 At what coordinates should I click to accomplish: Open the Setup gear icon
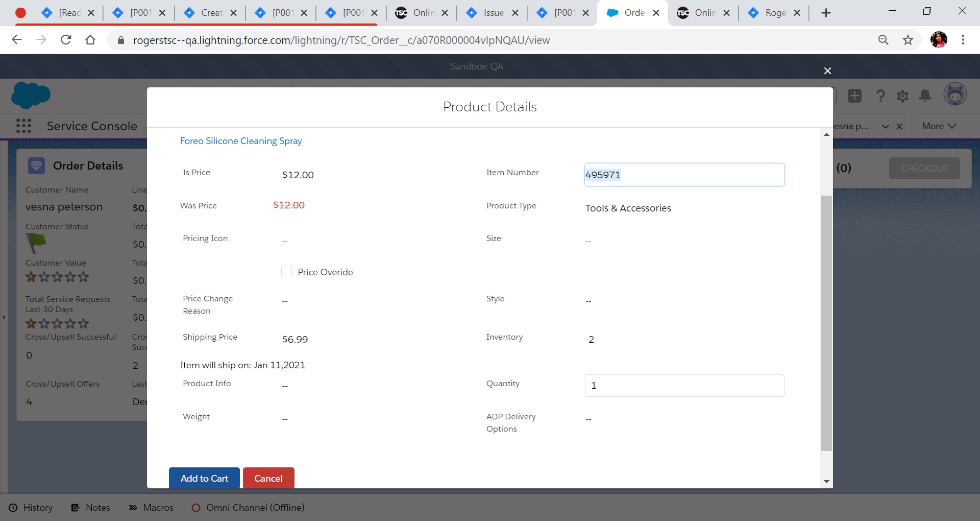click(902, 96)
